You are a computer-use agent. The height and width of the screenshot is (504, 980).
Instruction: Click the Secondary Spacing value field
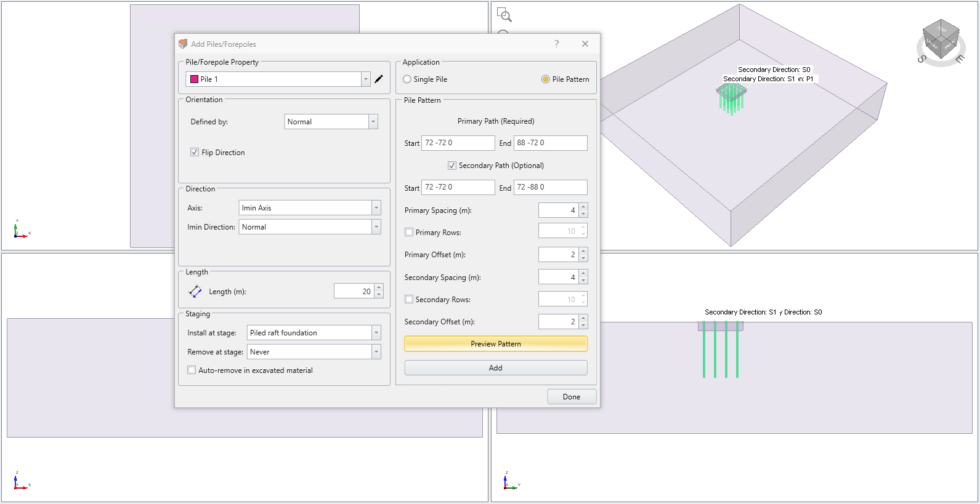pyautogui.click(x=559, y=278)
